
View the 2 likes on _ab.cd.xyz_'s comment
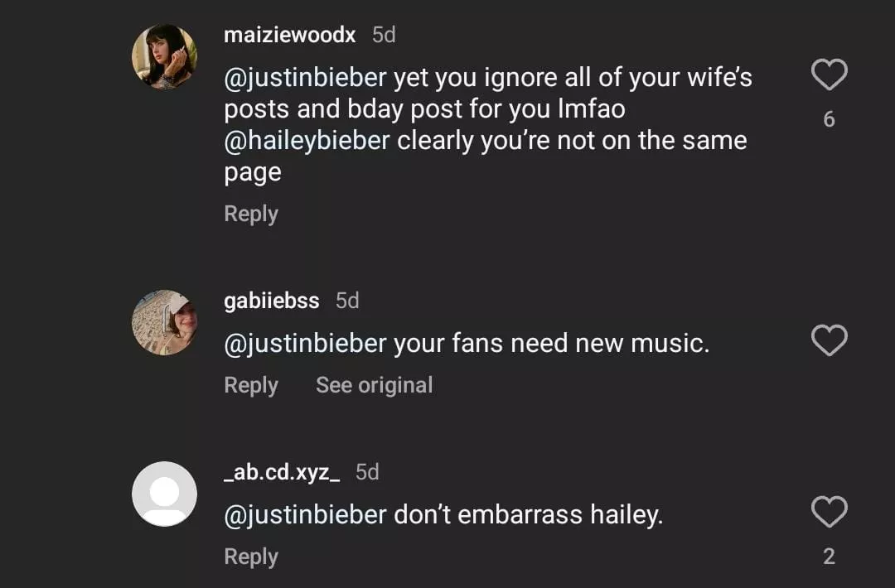(829, 557)
